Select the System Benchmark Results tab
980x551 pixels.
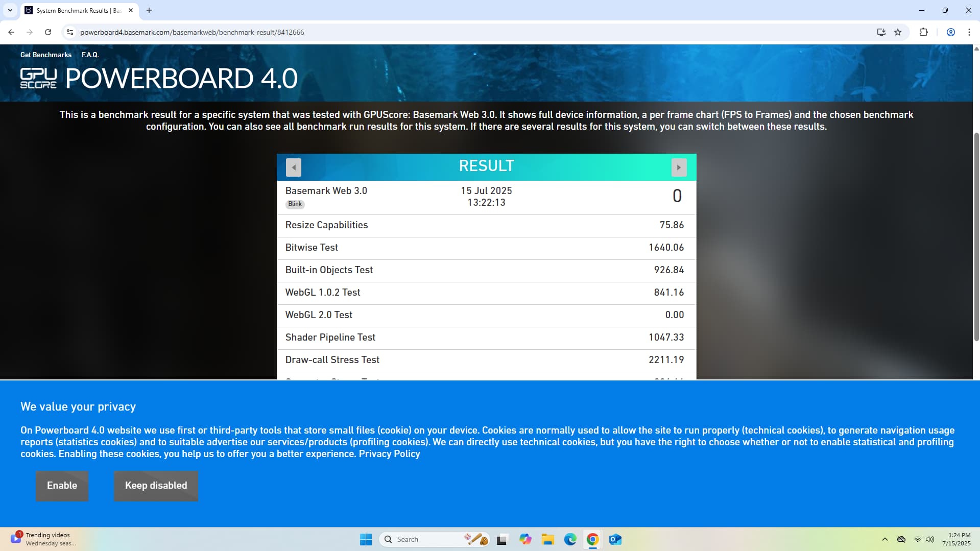coord(77,10)
